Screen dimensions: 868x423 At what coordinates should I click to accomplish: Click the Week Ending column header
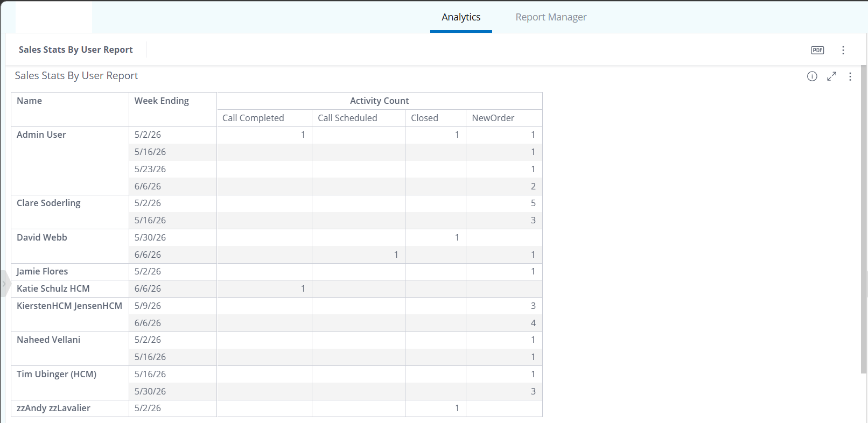pyautogui.click(x=173, y=109)
